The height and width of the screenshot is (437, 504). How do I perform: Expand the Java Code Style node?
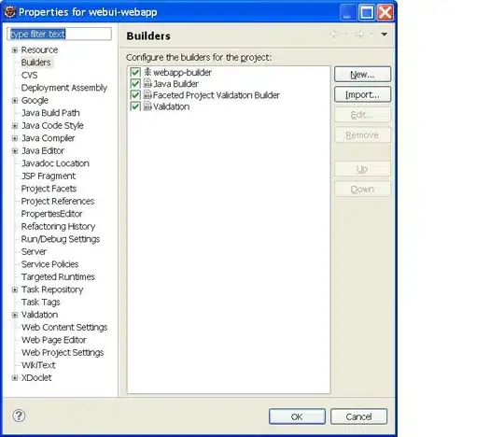point(15,126)
